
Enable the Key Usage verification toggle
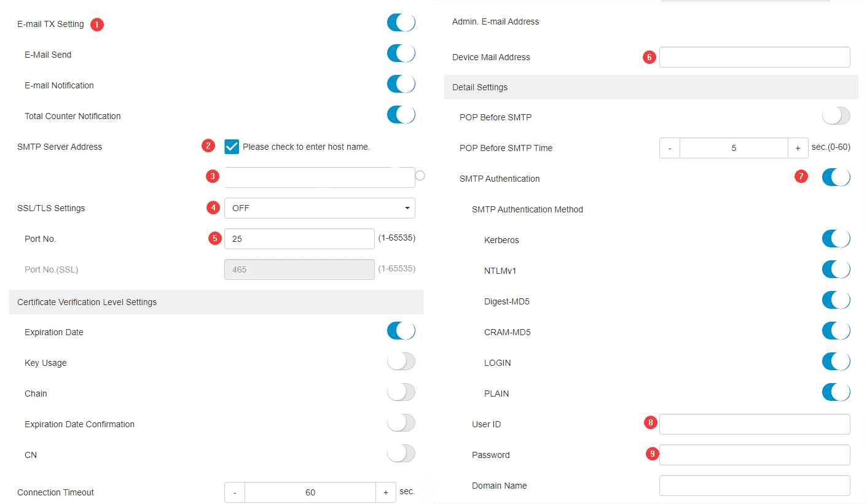[x=401, y=361]
